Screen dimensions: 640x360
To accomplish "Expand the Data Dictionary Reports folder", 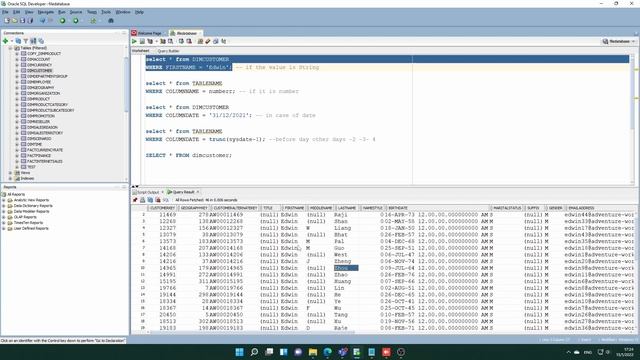I will click(4, 206).
